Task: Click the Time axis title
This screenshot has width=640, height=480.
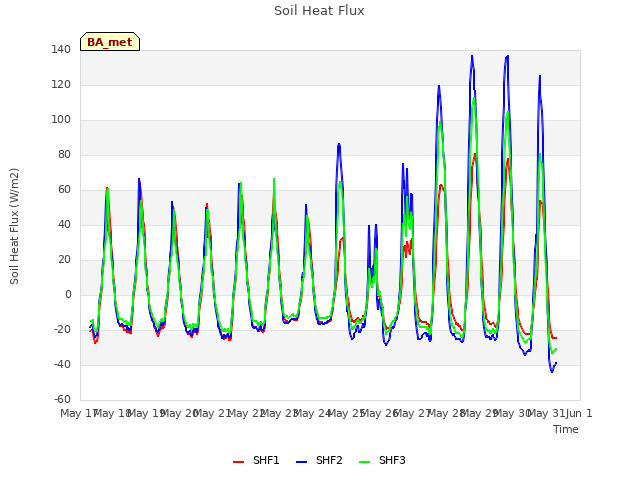Action: click(x=566, y=429)
